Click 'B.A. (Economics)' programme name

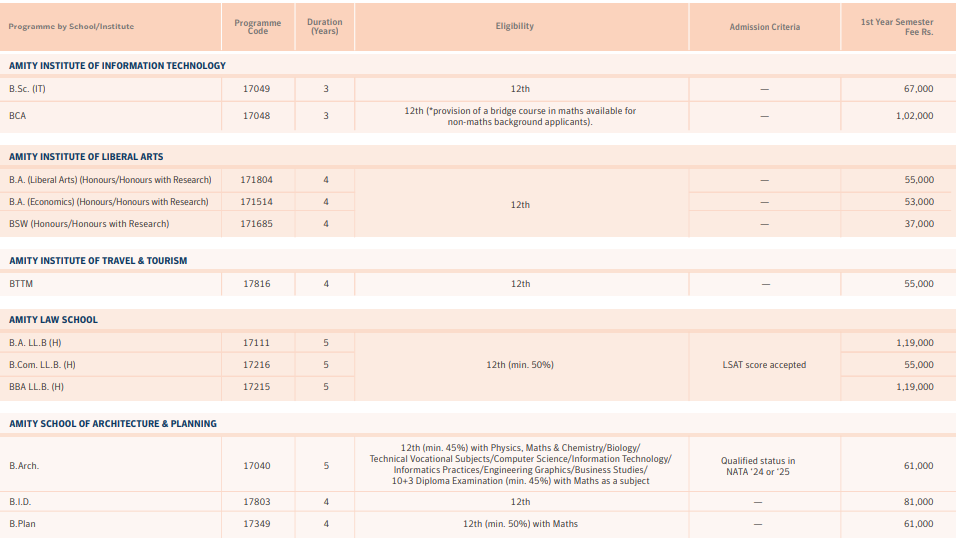109,202
